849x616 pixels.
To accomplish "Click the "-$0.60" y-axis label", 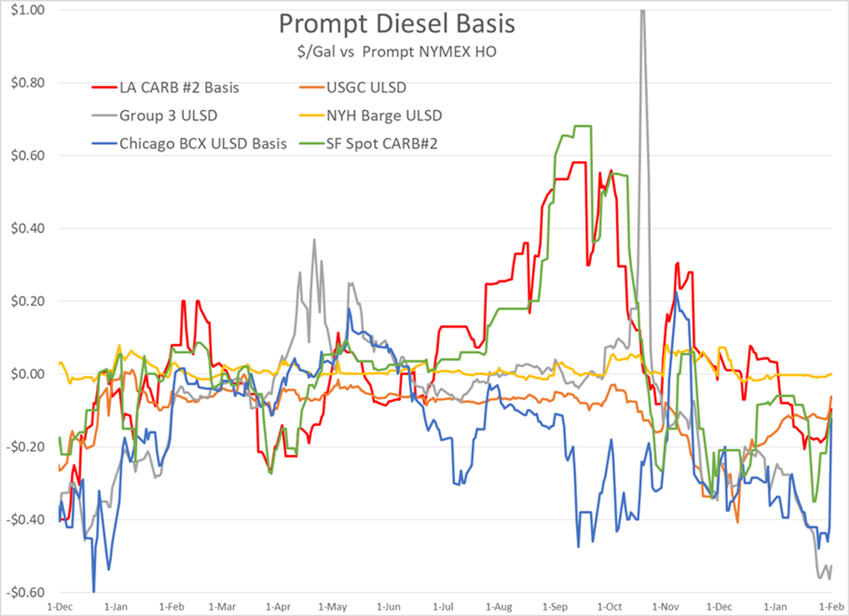I will [25, 592].
